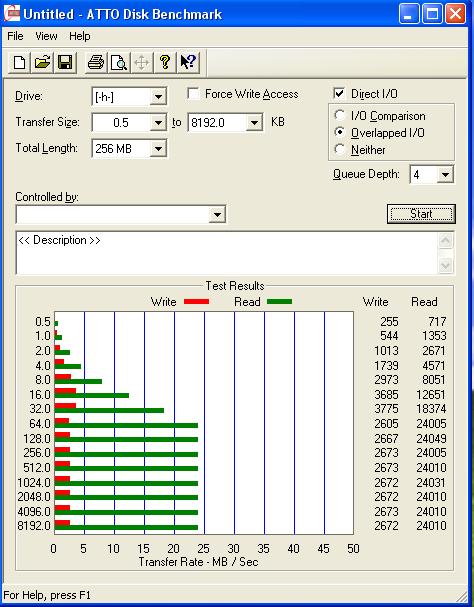Viewport: 474px width, 607px height.
Task: Open Print Preview magnifier icon
Action: pos(118,62)
